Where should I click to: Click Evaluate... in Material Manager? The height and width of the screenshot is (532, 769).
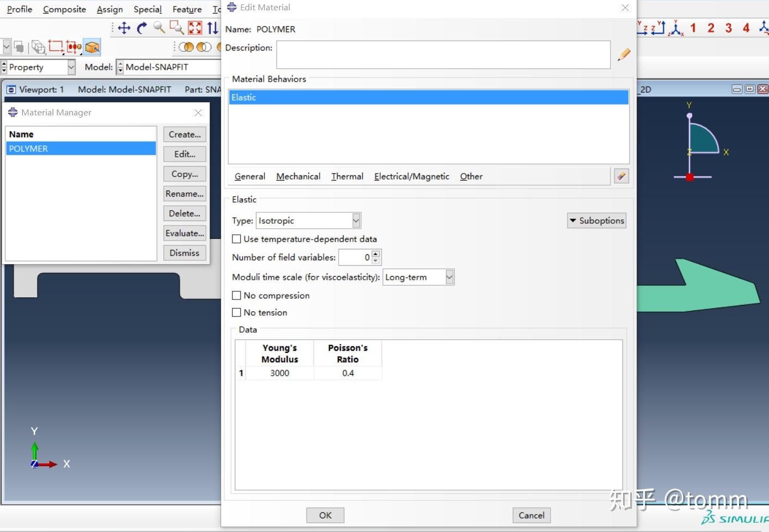[185, 233]
